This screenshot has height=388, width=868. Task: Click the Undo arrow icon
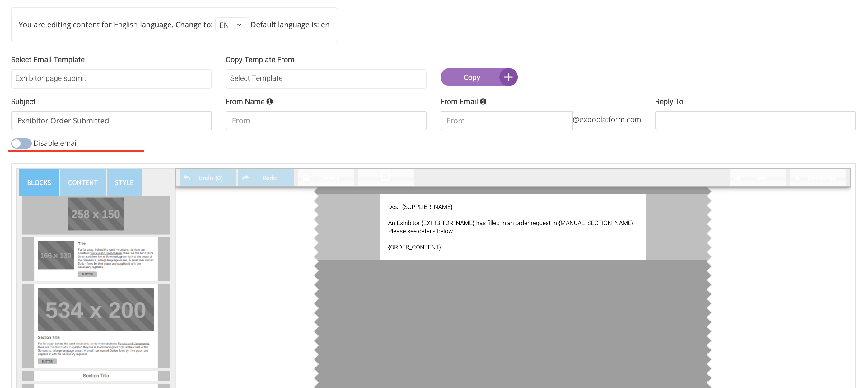tap(187, 178)
